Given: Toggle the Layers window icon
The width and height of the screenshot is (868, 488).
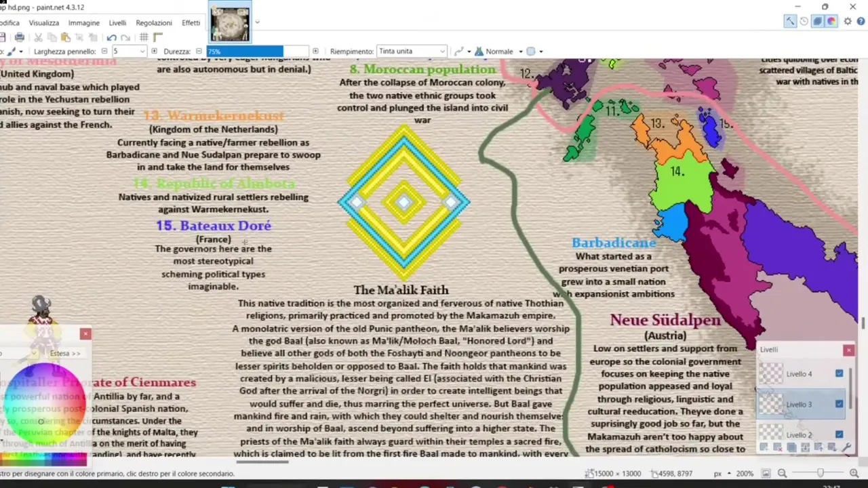Looking at the screenshot, I should tap(818, 21).
